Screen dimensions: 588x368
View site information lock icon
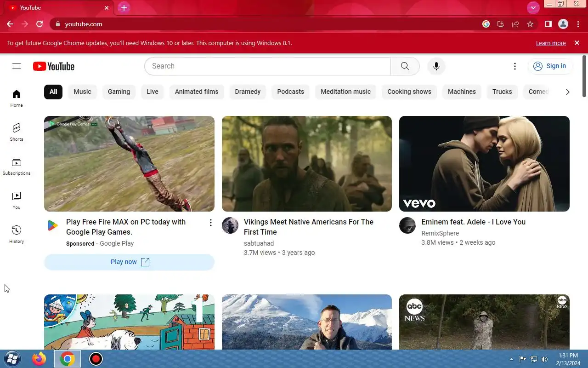[57, 24]
